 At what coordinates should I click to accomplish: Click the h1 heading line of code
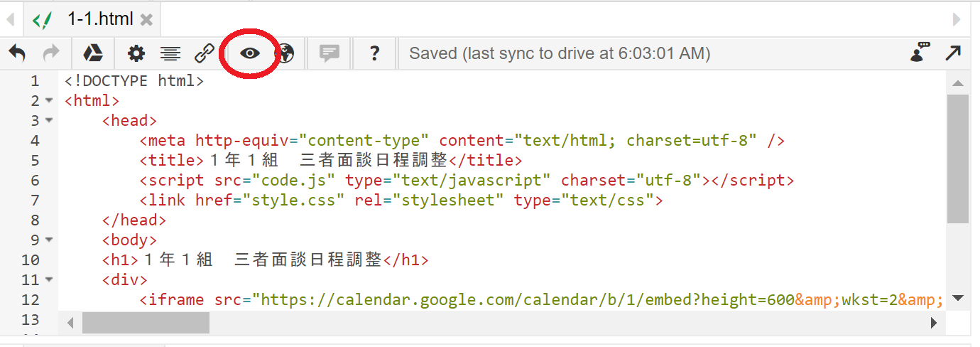tap(266, 260)
